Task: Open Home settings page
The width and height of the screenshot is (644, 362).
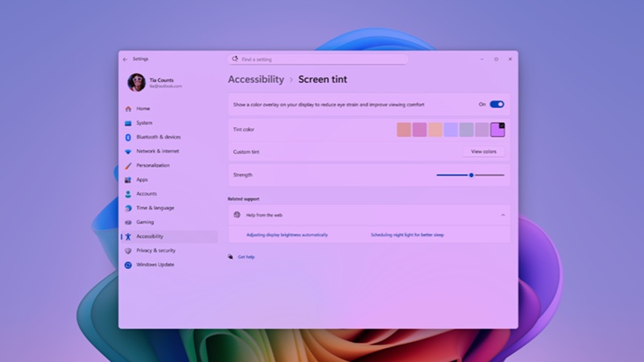Action: (x=143, y=109)
